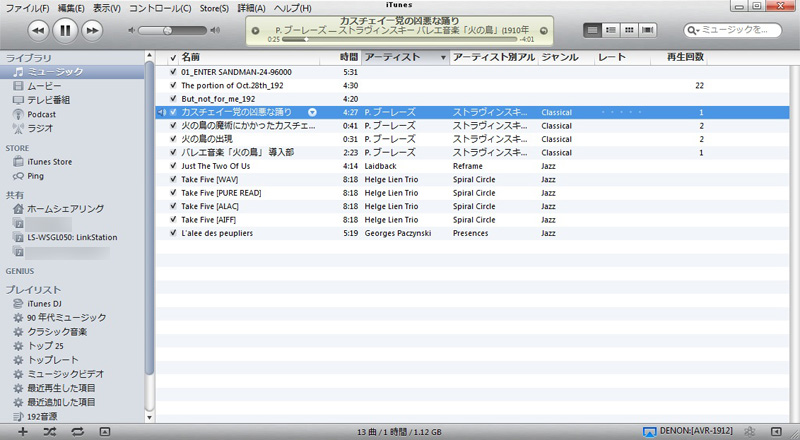Click the previous track rewind button
The image size is (800, 440).
click(38, 31)
